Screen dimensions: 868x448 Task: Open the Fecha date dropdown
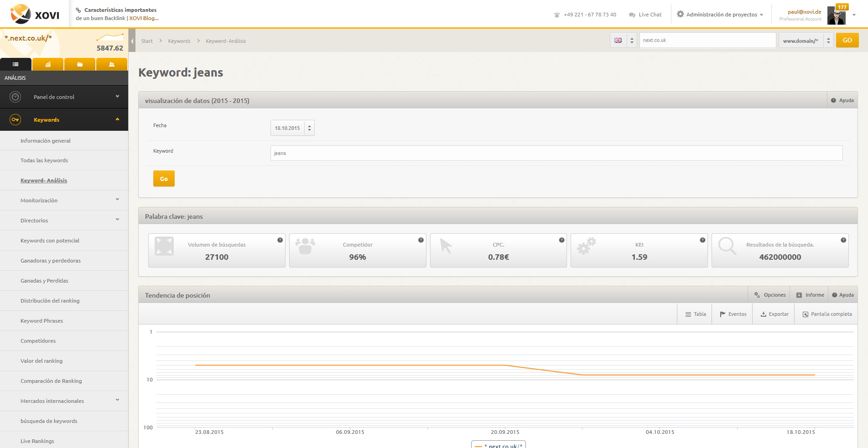pyautogui.click(x=292, y=128)
